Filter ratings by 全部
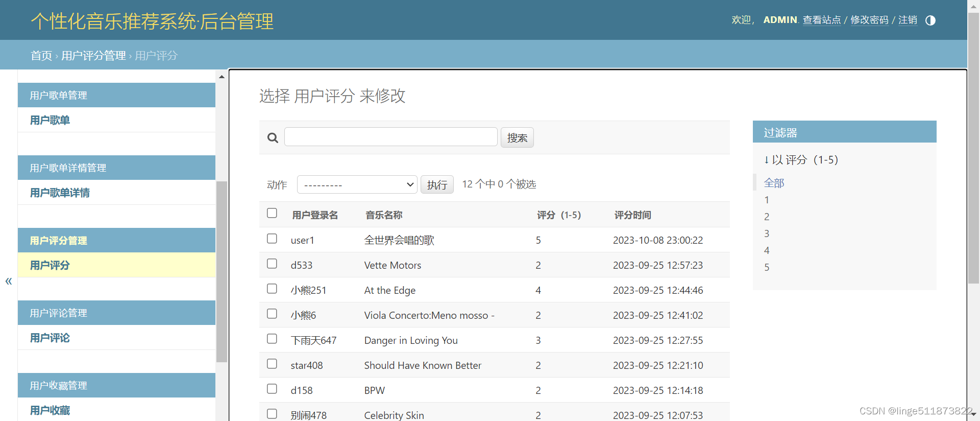This screenshot has width=980, height=421. [774, 183]
